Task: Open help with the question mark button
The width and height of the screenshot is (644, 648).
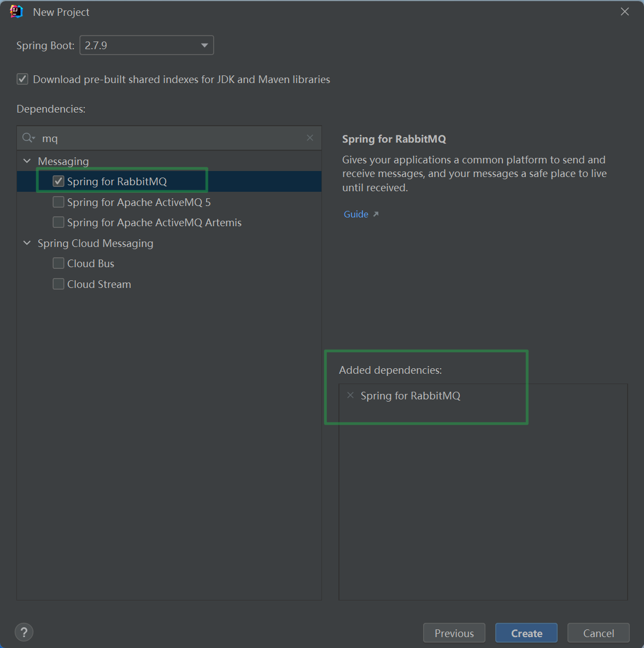Action: (x=24, y=632)
